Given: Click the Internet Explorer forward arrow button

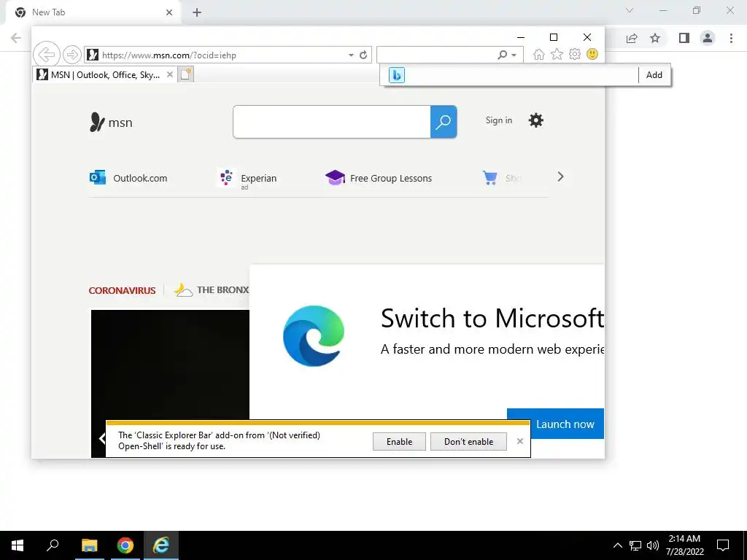Looking at the screenshot, I should point(72,55).
